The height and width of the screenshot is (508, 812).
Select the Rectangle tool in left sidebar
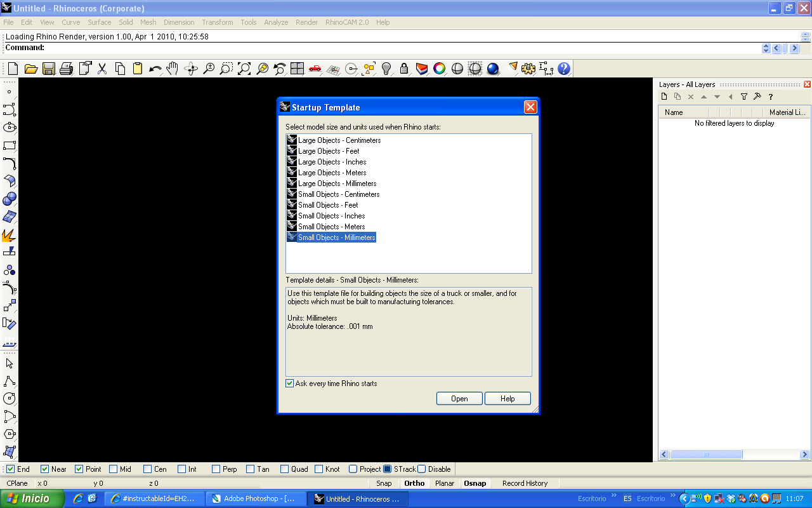point(9,145)
